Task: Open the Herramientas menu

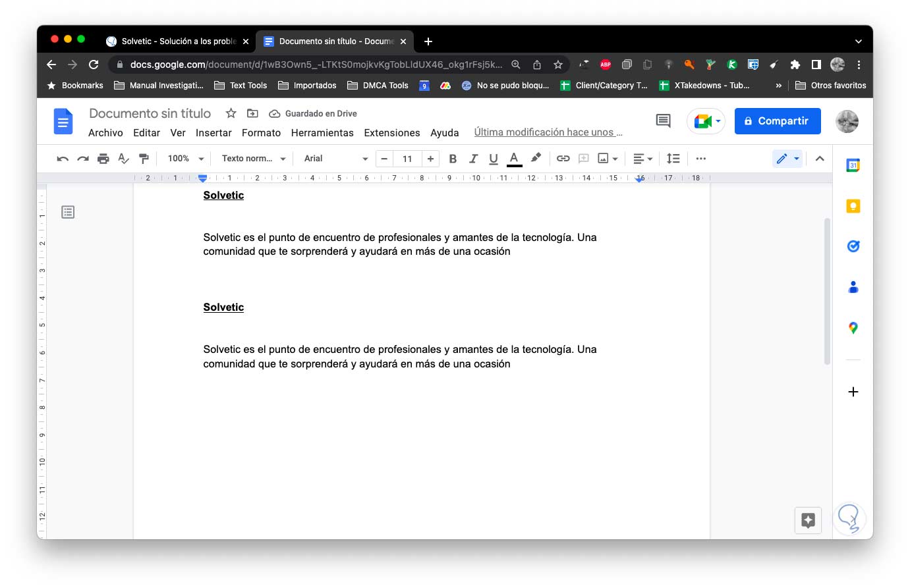Action: point(322,133)
